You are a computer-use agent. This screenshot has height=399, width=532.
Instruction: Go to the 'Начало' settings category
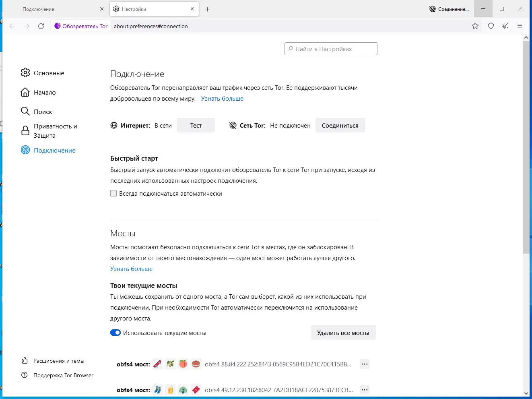tap(38, 92)
